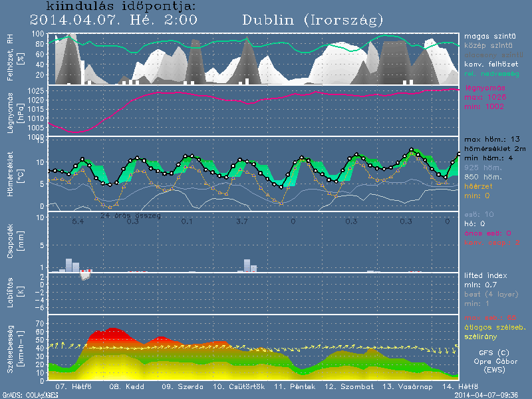Screen dimensions: 532x399
Task: Click the 'átlagos szélseb.' legend label
Action: (493, 325)
